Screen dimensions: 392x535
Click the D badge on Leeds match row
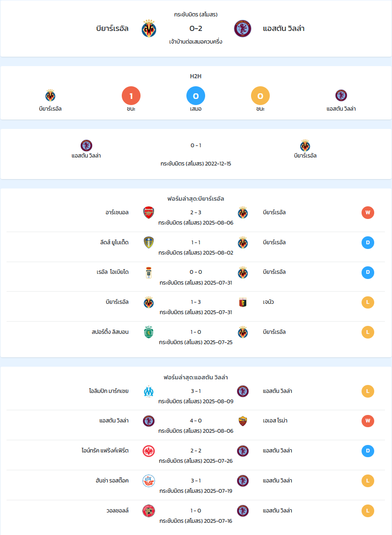pos(368,242)
